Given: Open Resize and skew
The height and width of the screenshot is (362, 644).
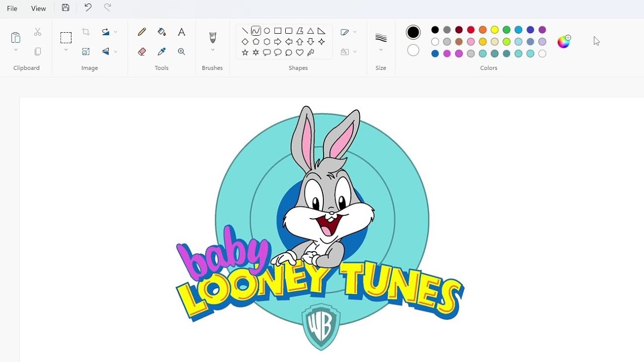Looking at the screenshot, I should [x=86, y=52].
